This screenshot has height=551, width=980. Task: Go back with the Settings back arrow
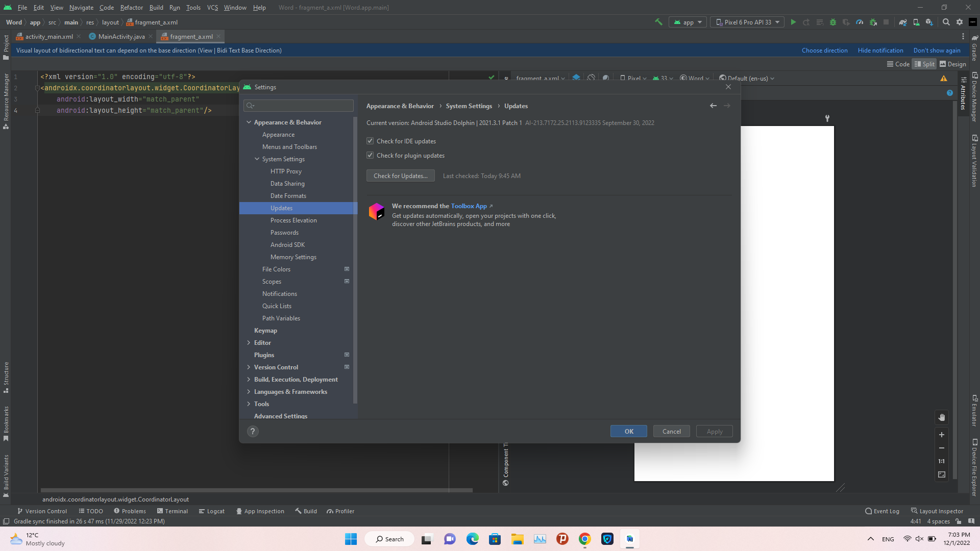pos(713,106)
